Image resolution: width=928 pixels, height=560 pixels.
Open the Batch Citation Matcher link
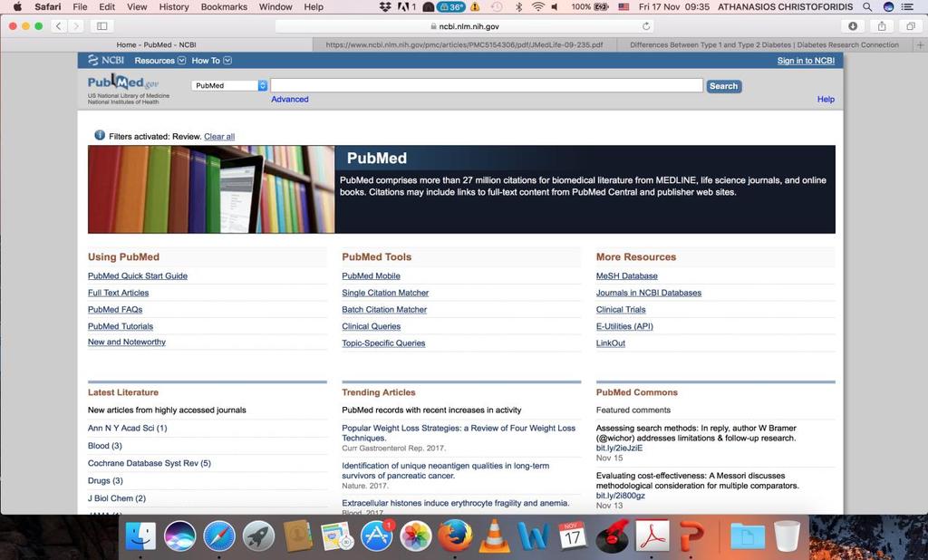point(384,310)
